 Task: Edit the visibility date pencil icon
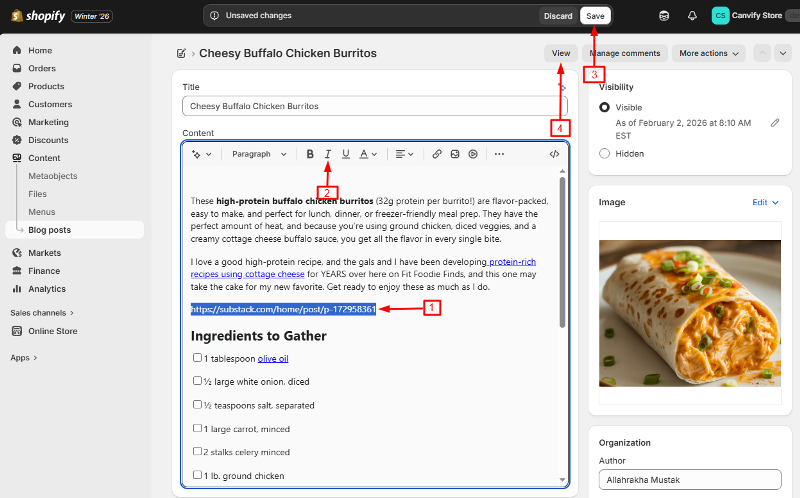pos(775,123)
